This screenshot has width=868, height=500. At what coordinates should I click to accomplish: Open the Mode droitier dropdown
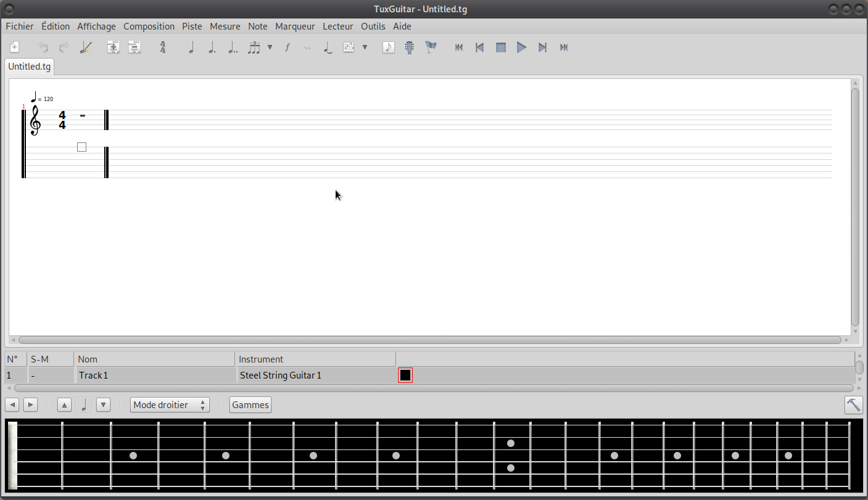click(170, 405)
